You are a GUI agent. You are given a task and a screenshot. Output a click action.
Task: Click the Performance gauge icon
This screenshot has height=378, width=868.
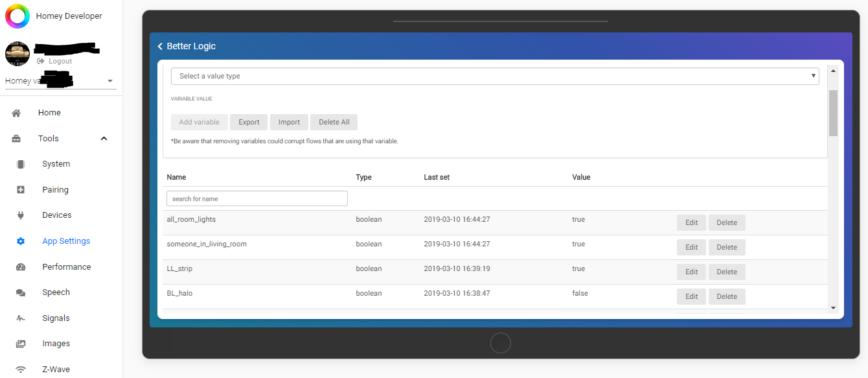21,267
